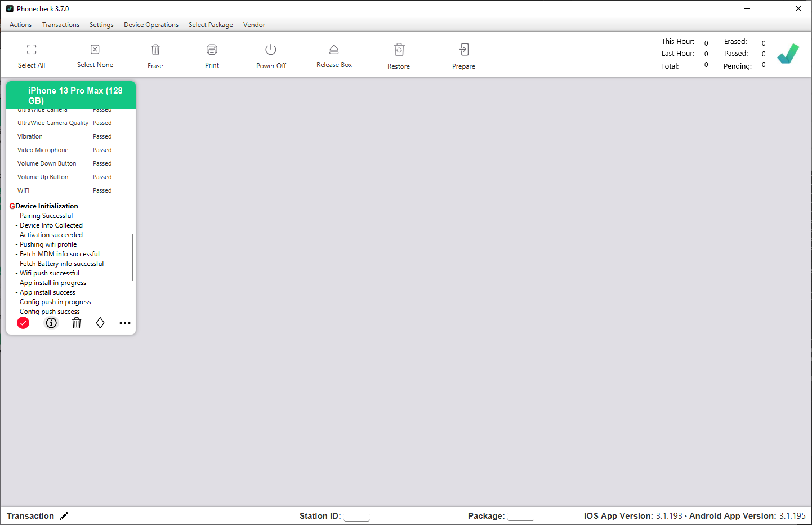The height and width of the screenshot is (525, 812).
Task: Click the Select None toolbar icon
Action: click(95, 50)
